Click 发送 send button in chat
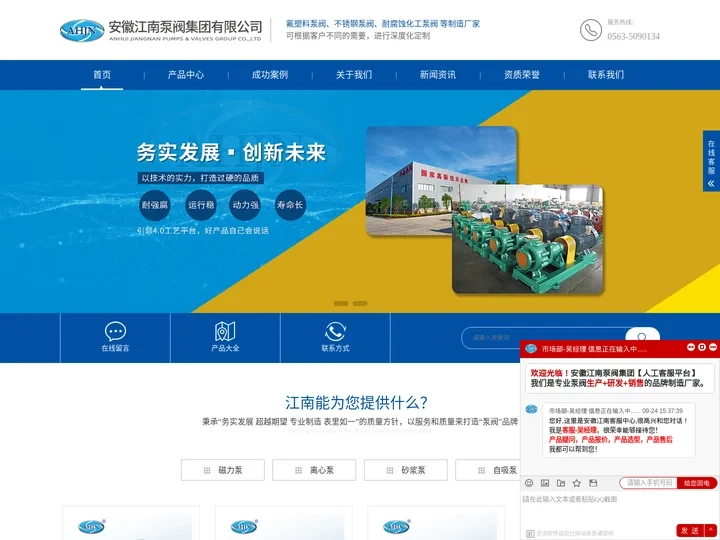 tap(690, 530)
